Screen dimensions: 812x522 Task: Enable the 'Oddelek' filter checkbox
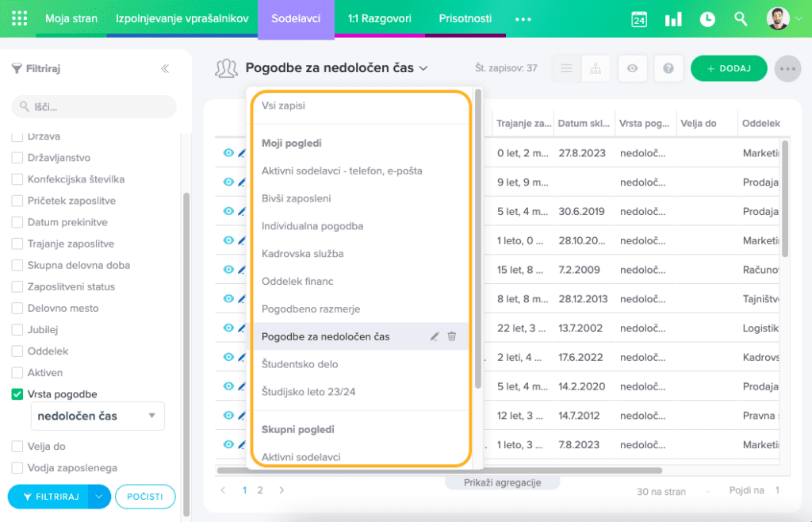click(x=17, y=351)
